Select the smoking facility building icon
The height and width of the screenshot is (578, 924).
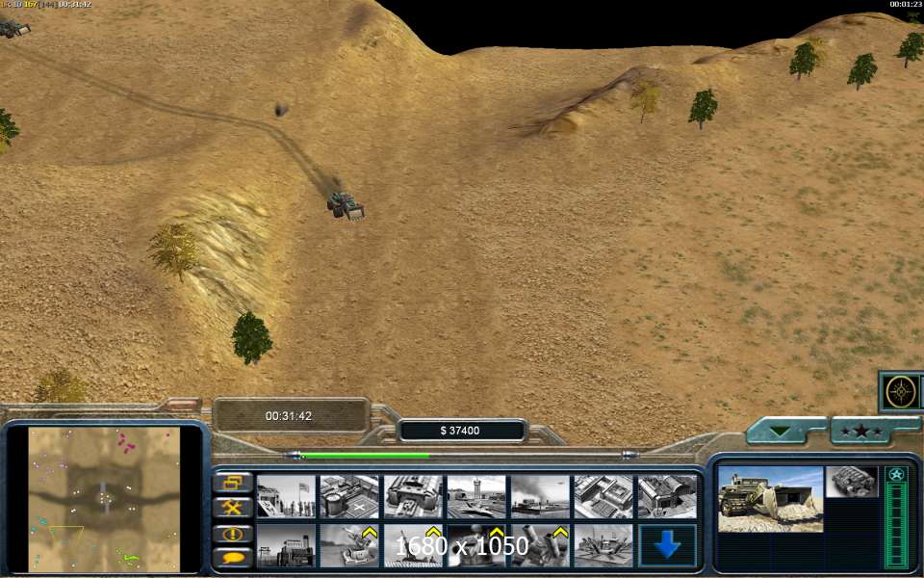[x=540, y=497]
